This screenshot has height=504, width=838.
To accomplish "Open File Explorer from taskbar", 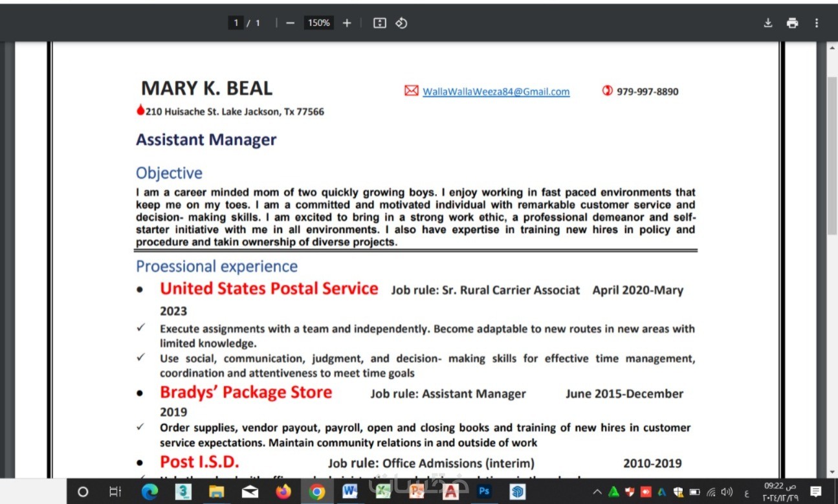I will pyautogui.click(x=217, y=492).
